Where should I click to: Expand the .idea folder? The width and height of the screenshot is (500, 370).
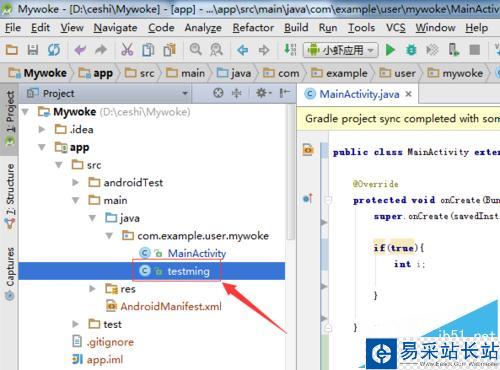42,129
